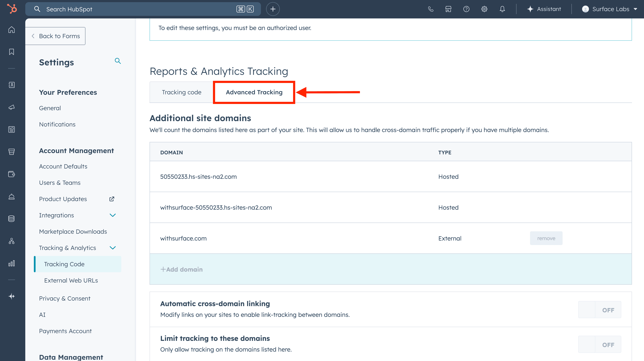Click the HubSpot sprocket logo
The width and height of the screenshot is (644, 361).
point(12,9)
